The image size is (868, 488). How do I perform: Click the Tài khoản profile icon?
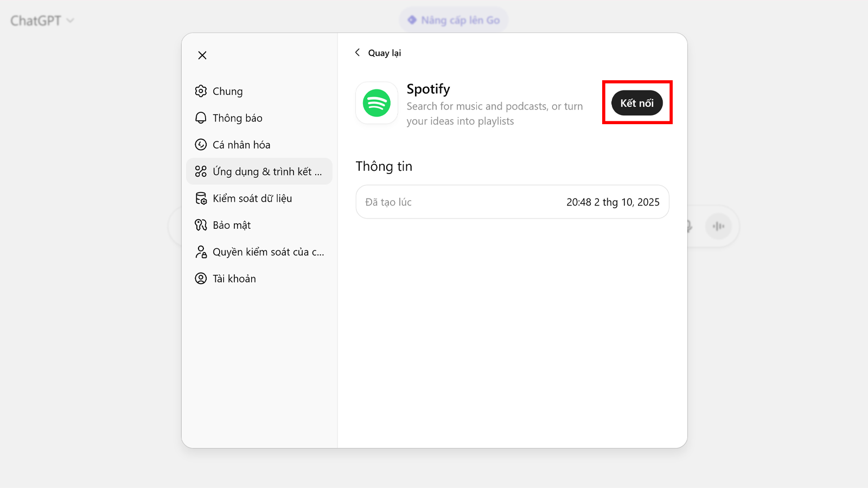point(201,279)
